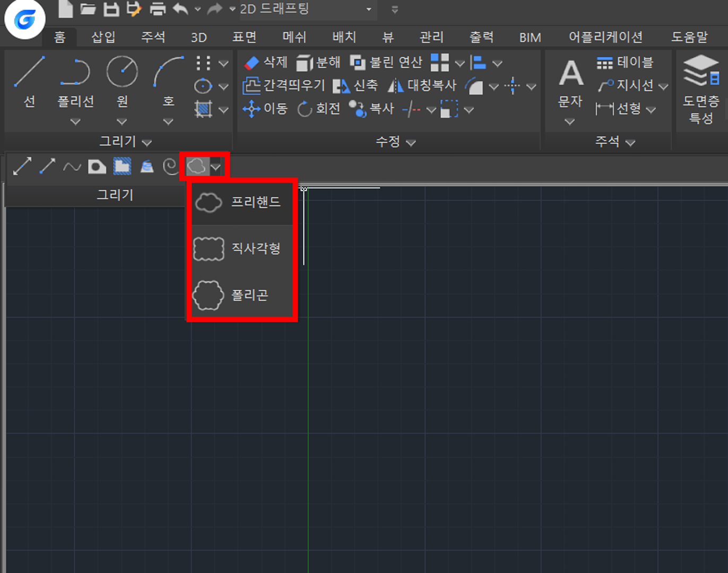The width and height of the screenshot is (728, 573).
Task: Create a new drawing from quick access
Action: (x=65, y=8)
